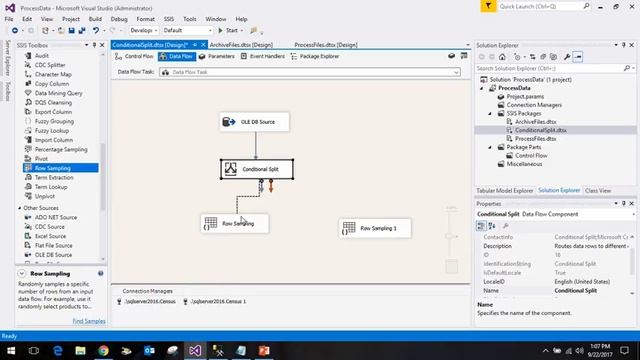Select Flat File Source toolbox item

(x=53, y=245)
